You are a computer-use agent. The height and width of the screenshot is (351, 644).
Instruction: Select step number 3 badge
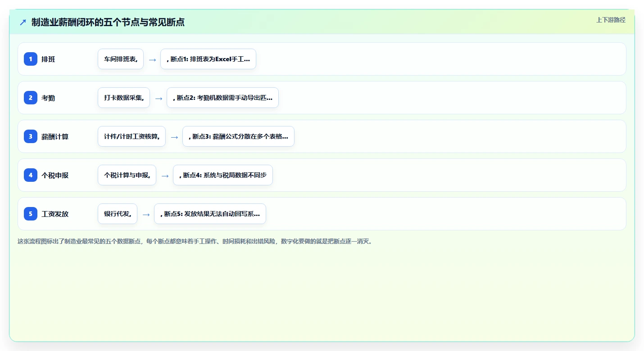click(x=31, y=136)
